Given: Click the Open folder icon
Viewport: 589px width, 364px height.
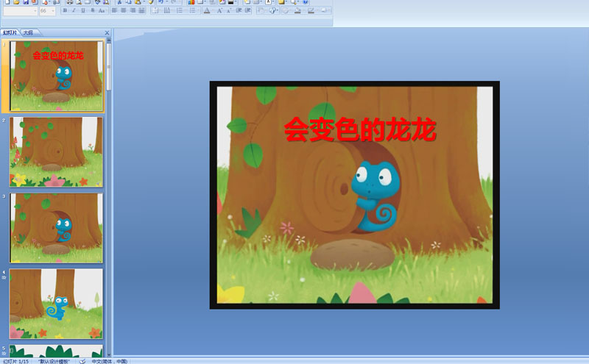Looking at the screenshot, I should 15,2.
